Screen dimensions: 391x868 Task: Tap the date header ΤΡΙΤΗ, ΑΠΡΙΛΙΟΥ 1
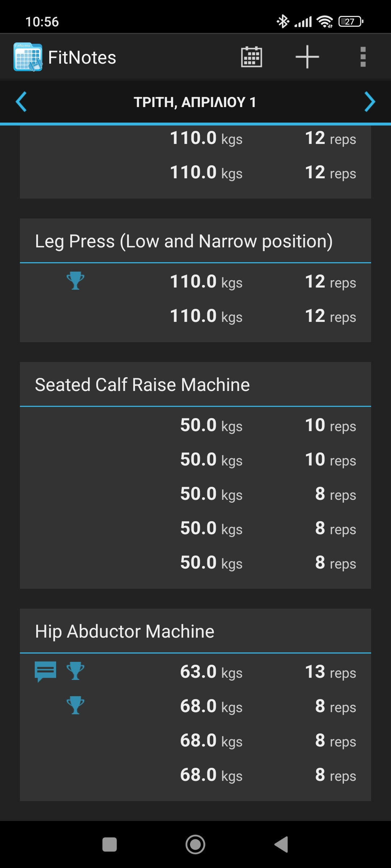195,102
